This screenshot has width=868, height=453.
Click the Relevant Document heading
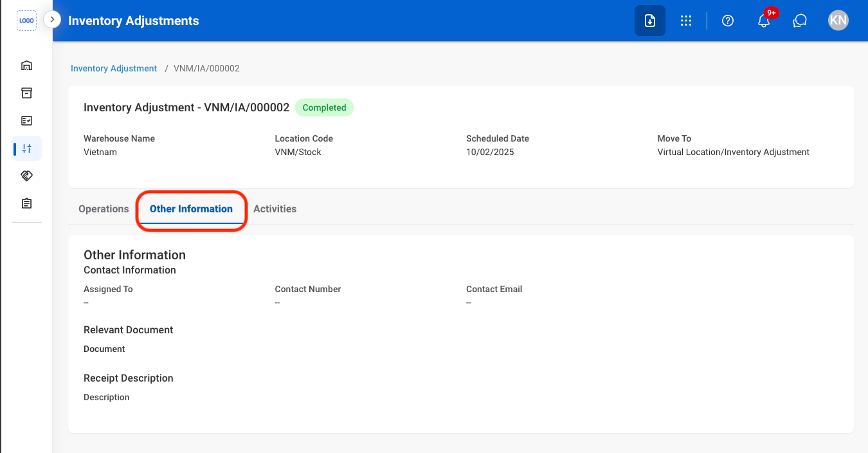(129, 329)
